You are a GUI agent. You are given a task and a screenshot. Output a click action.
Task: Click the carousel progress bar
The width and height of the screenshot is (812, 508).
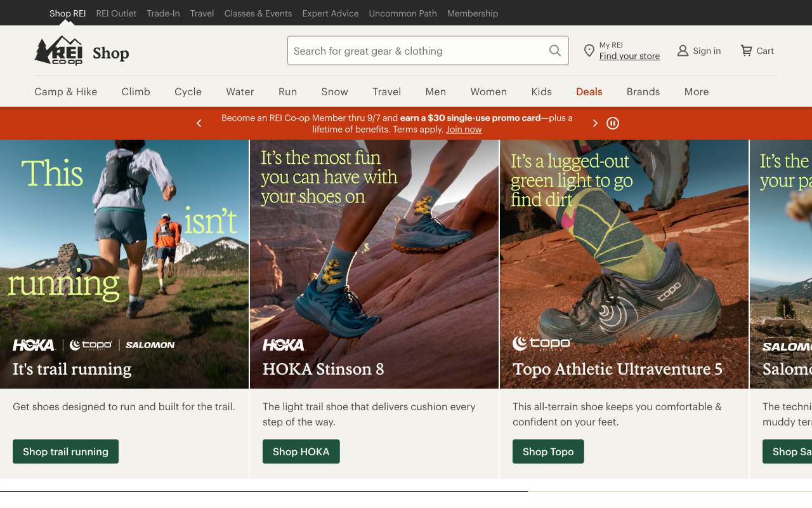tap(406, 491)
